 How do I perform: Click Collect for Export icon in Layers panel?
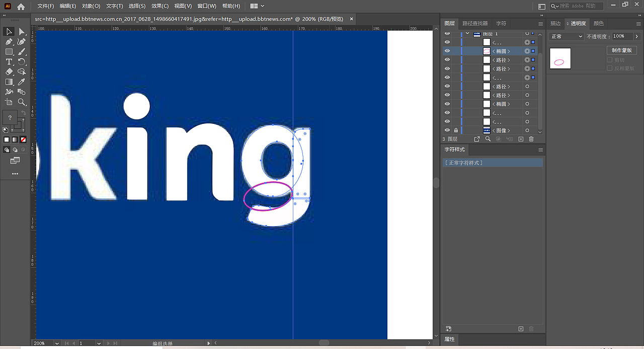[x=477, y=139]
